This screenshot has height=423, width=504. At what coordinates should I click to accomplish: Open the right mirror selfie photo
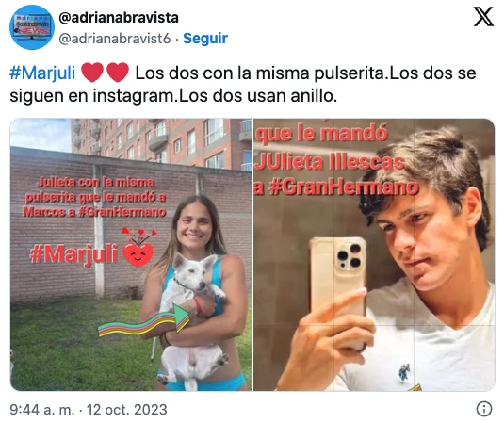point(374,254)
